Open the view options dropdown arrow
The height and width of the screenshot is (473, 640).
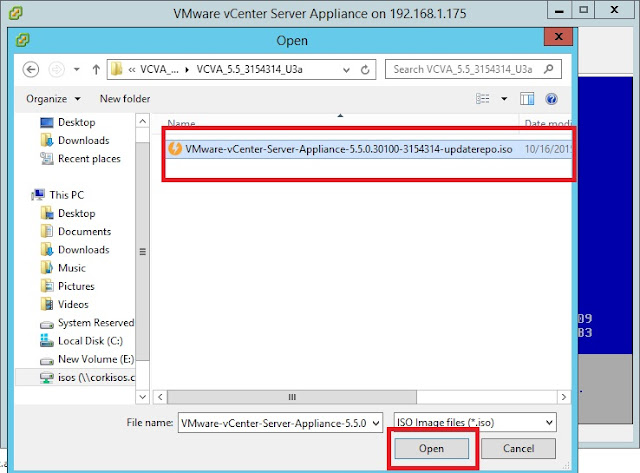[504, 99]
